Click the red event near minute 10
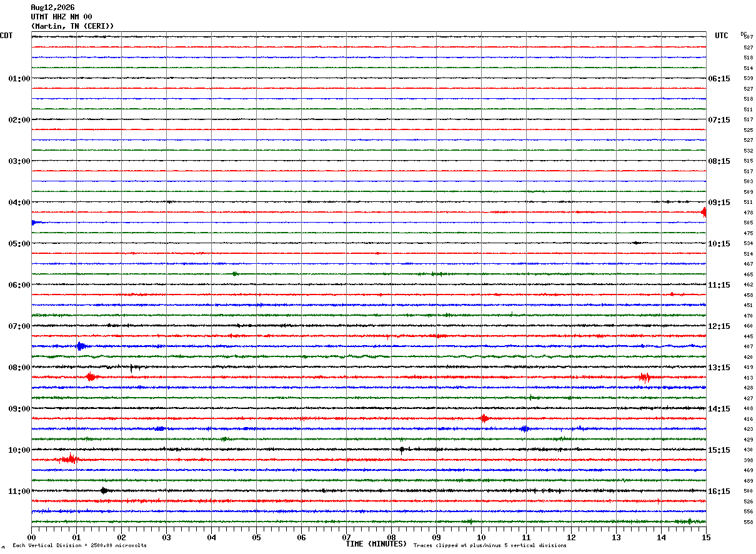 pos(484,418)
